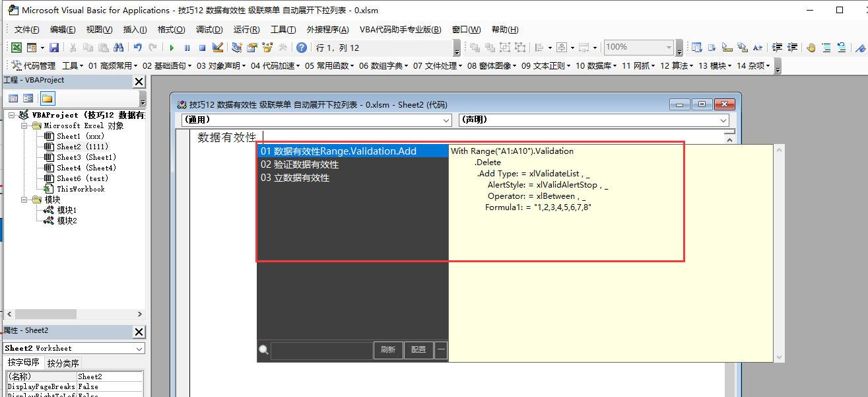Viewport: 868px width, 397px height.
Task: Click the Save floppy disk icon
Action: coord(54,48)
